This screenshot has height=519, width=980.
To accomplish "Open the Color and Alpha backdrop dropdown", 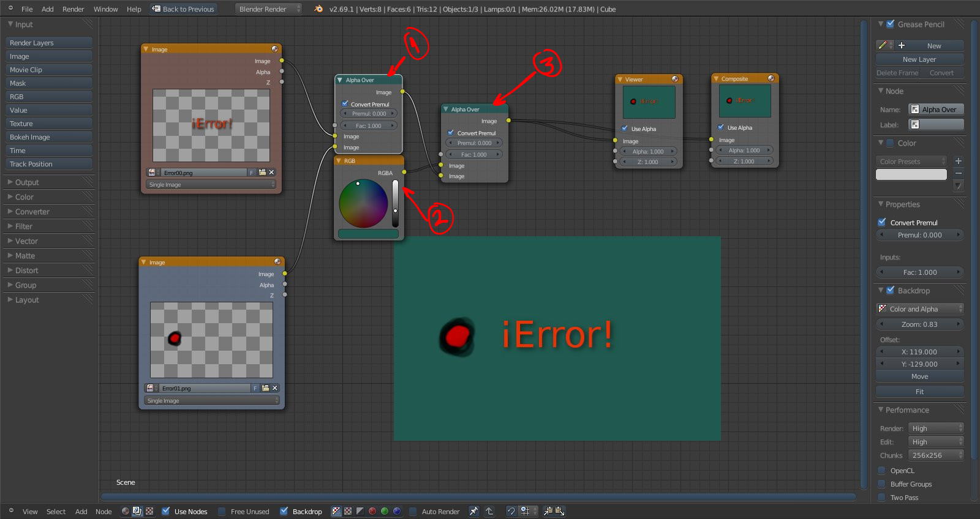I will coord(919,309).
